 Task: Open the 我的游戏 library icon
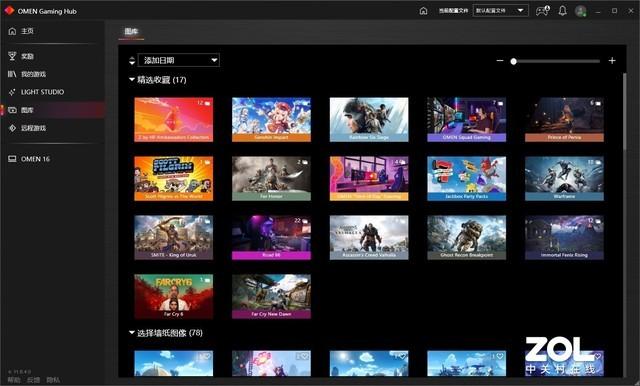pos(12,74)
